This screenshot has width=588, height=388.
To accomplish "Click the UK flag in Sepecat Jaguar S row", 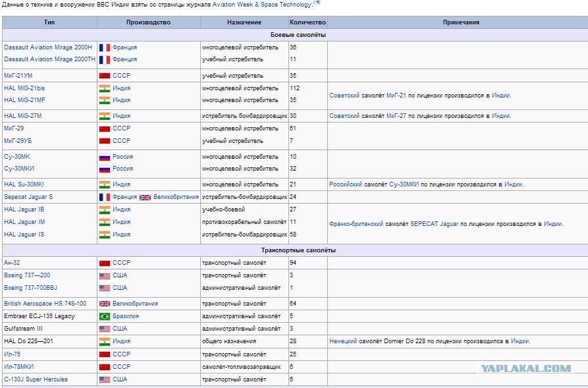I will 145,198.
